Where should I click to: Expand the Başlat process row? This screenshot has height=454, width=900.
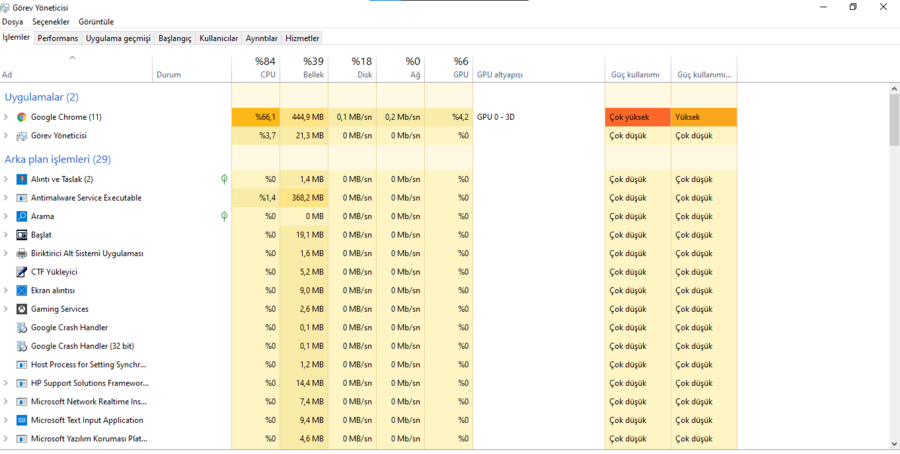click(x=6, y=235)
